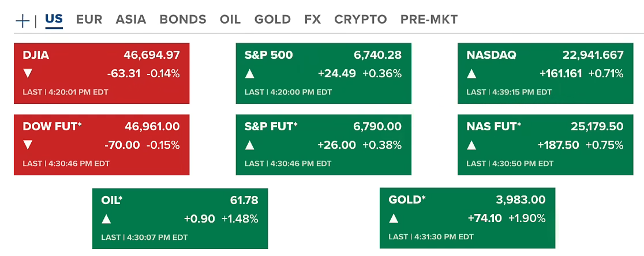Click the up arrow on GOLD tile
644x256 pixels.
394,219
